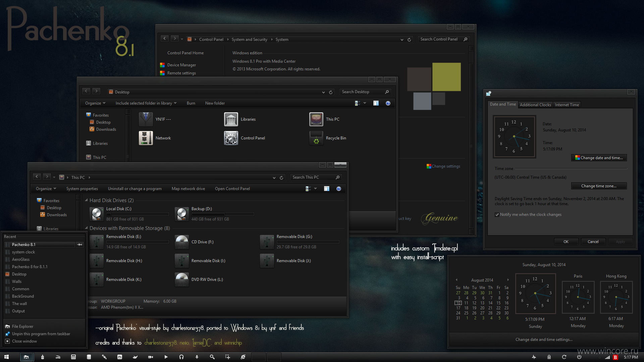Launch Calculator from the taskbar
Screen dimensions: 644x362
pos(73,357)
